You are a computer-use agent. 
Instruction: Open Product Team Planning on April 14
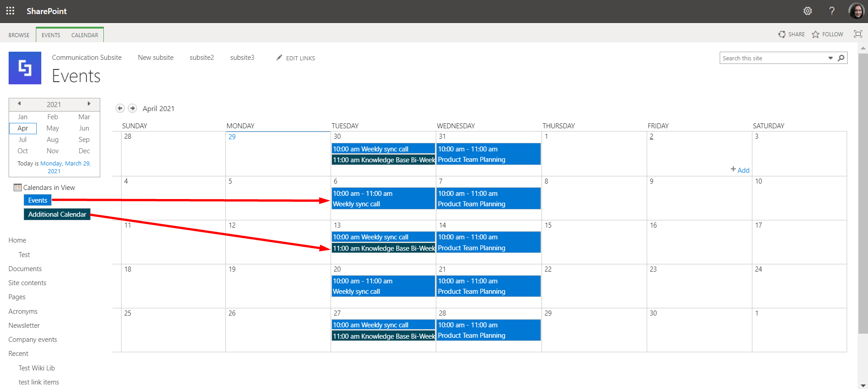pos(488,242)
